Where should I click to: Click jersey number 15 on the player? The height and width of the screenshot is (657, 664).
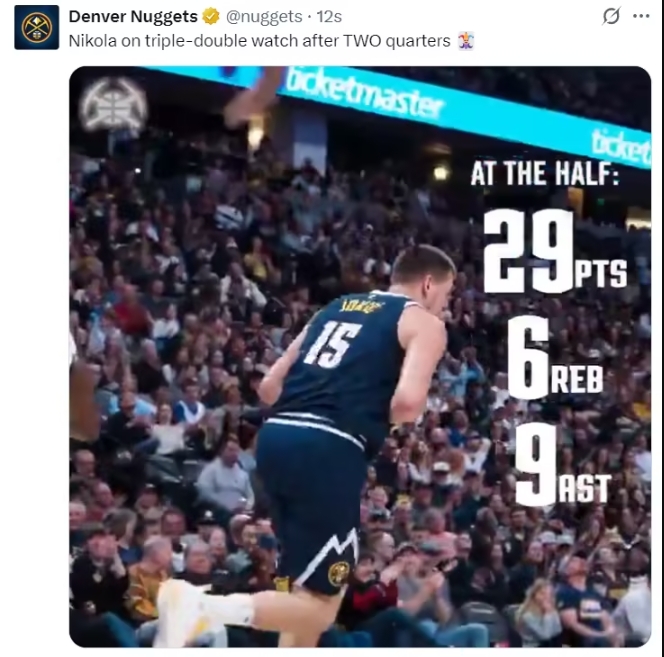click(332, 344)
